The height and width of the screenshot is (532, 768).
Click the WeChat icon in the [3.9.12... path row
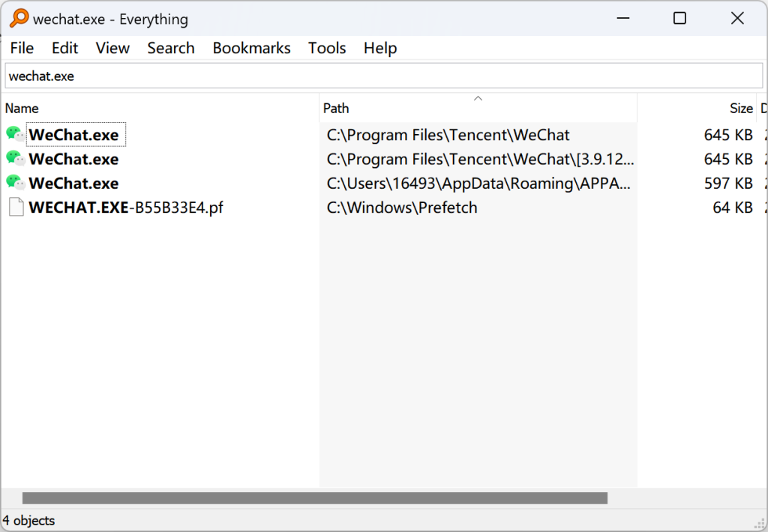[x=15, y=159]
